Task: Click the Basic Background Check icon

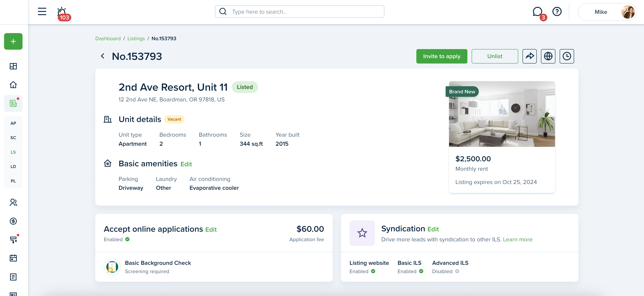Action: (x=112, y=267)
